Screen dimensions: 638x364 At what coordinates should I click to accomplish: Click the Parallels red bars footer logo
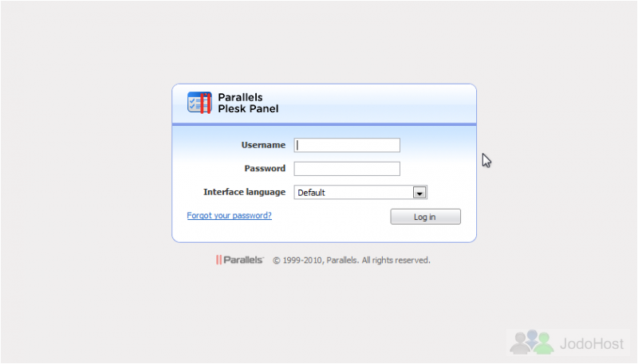click(x=219, y=260)
